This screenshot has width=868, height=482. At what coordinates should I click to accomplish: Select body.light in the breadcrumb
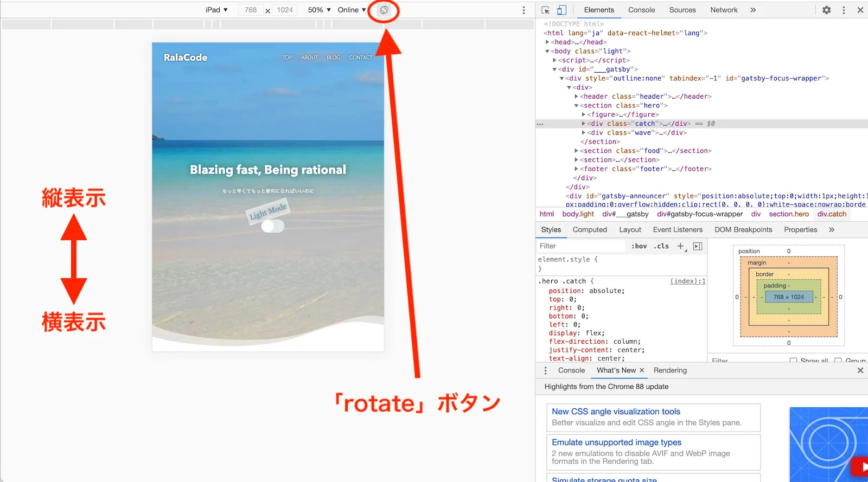tap(578, 214)
